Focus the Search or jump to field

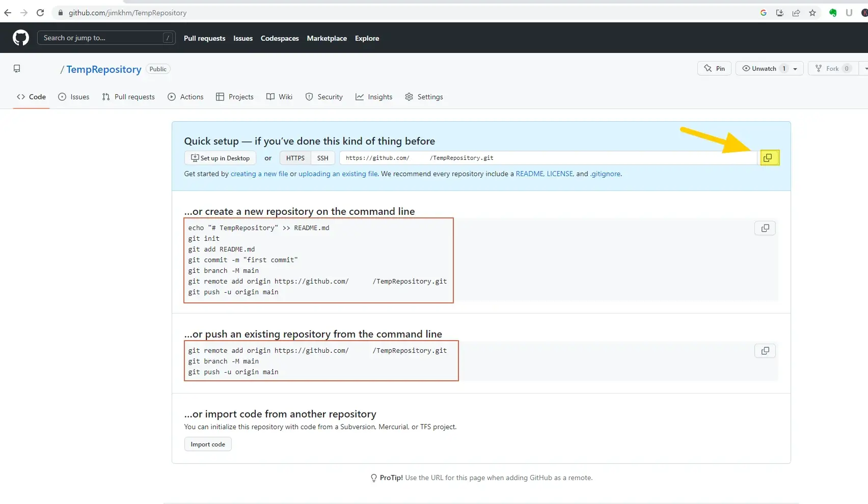click(106, 38)
